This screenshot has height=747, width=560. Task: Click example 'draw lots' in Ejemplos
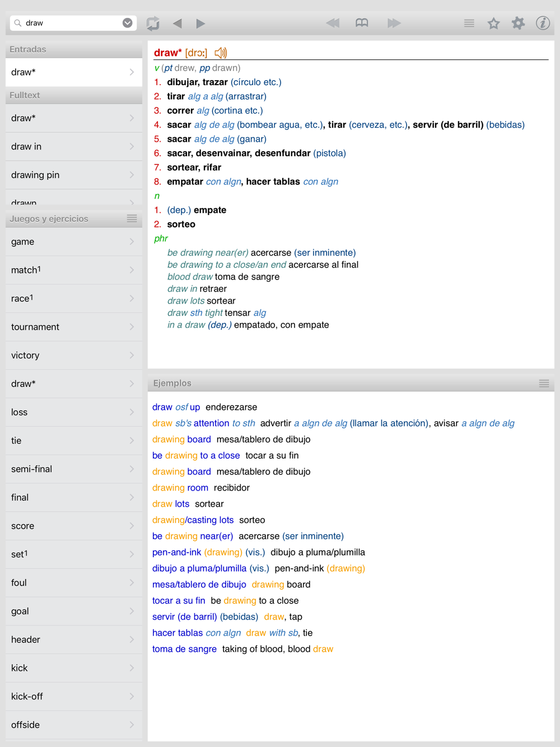tap(171, 504)
